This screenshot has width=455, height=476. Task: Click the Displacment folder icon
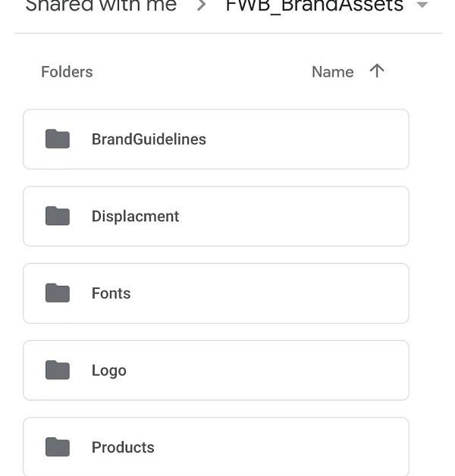[x=58, y=216]
